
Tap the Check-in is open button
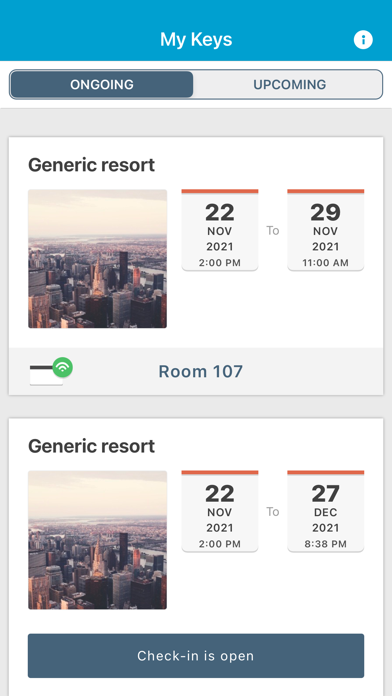(x=196, y=656)
